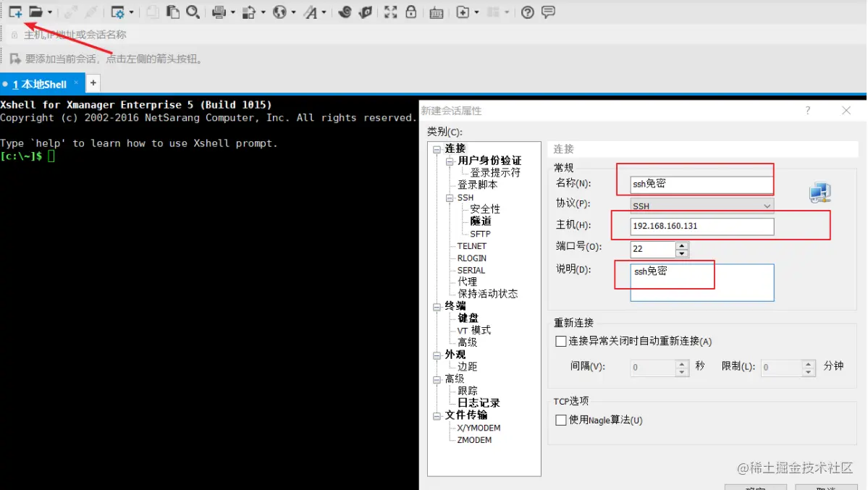Open the Font dropdown arrow

324,12
